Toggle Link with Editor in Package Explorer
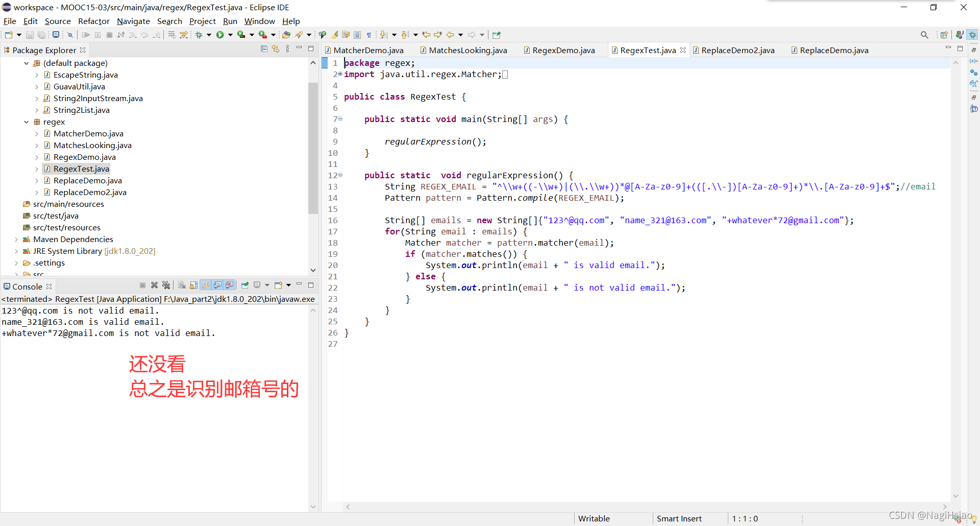This screenshot has height=526, width=980. coord(276,49)
